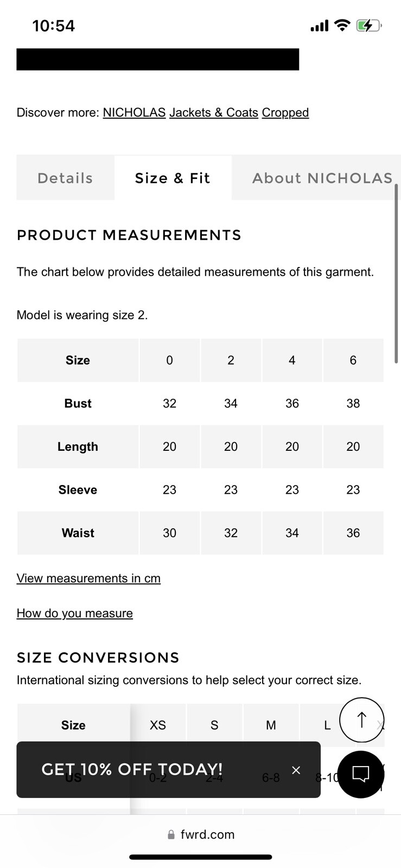Click View measurements in cm

88,578
